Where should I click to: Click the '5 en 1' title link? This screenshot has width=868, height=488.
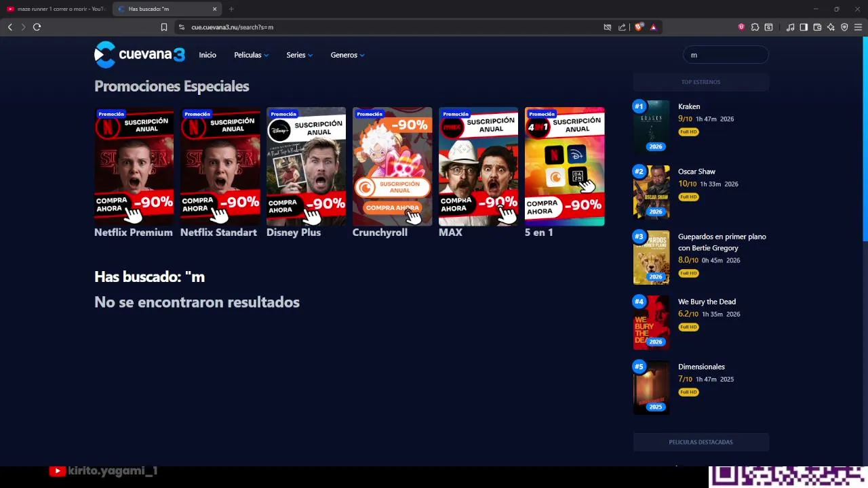(539, 232)
